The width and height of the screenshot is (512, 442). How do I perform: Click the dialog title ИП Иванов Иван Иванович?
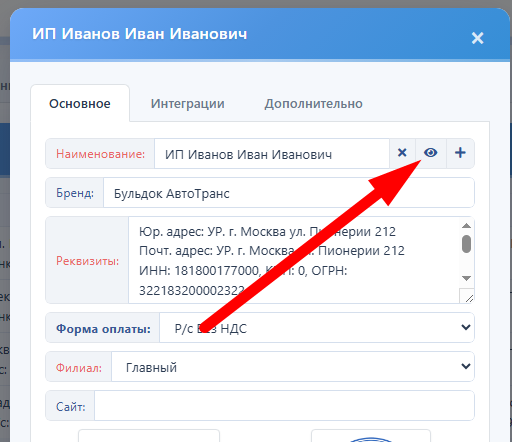pos(140,34)
